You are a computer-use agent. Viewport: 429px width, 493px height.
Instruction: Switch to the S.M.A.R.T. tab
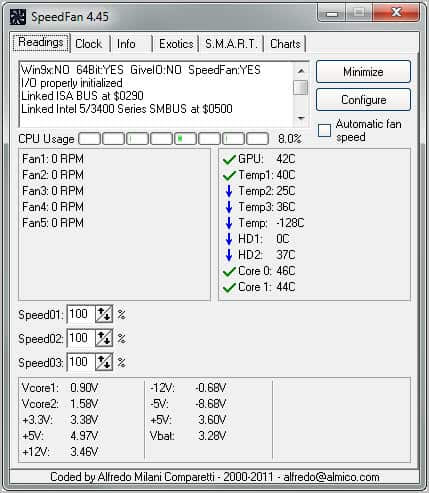point(231,44)
